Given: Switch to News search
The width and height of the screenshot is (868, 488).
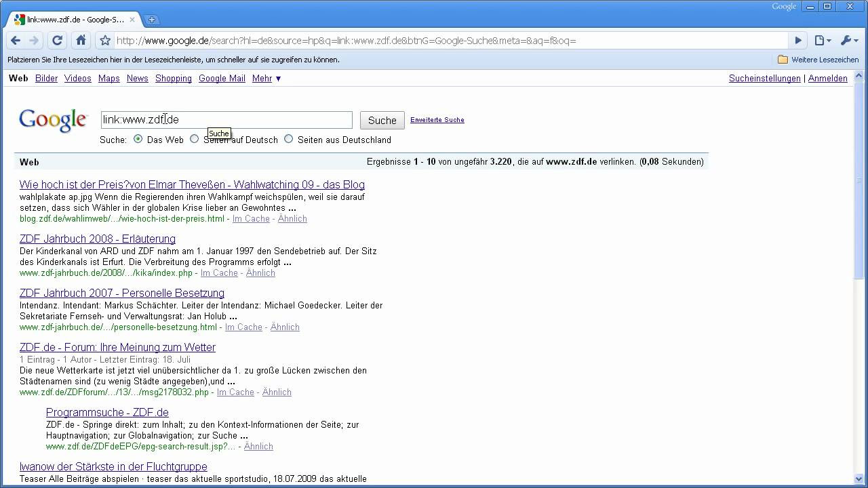Looking at the screenshot, I should (138, 79).
